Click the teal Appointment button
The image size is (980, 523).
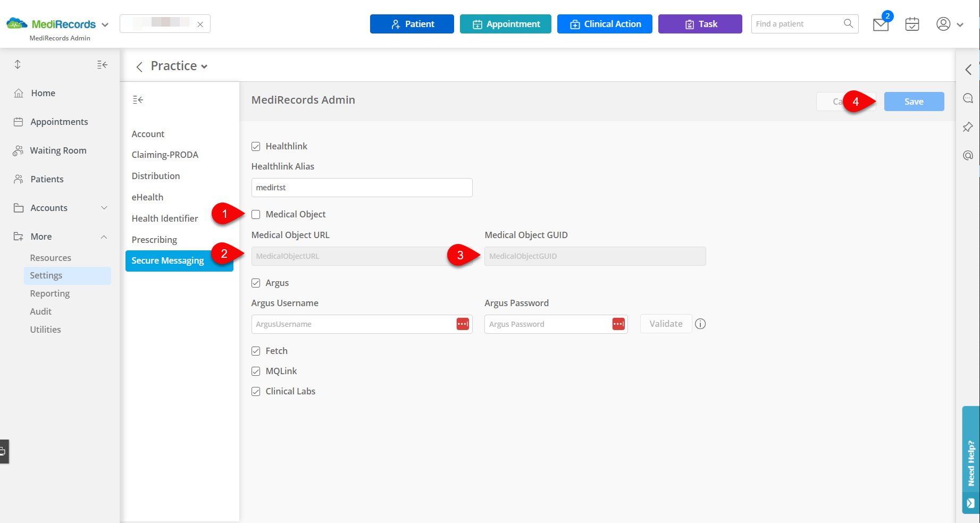tap(506, 24)
